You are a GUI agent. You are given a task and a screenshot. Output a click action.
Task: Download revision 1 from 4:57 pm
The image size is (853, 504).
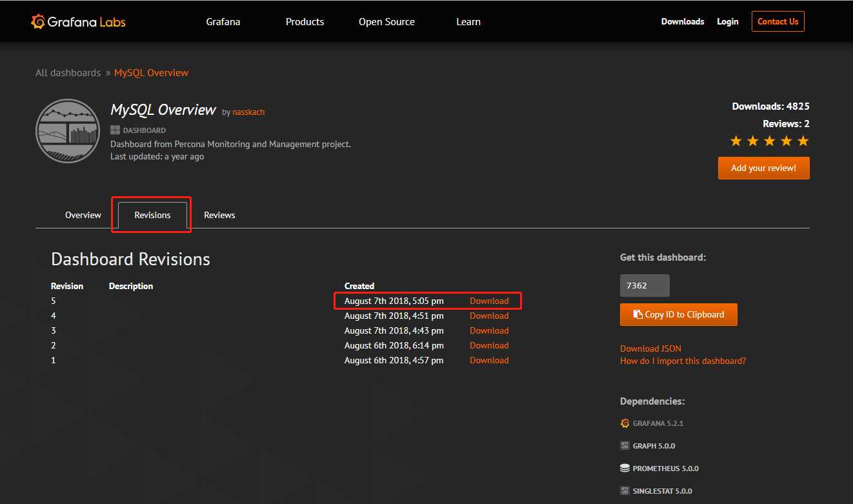[489, 360]
